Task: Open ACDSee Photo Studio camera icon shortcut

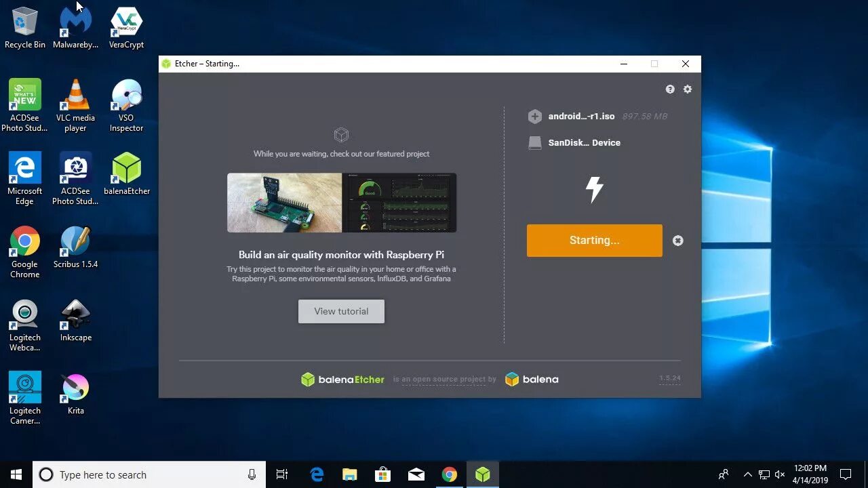Action: coord(76,179)
